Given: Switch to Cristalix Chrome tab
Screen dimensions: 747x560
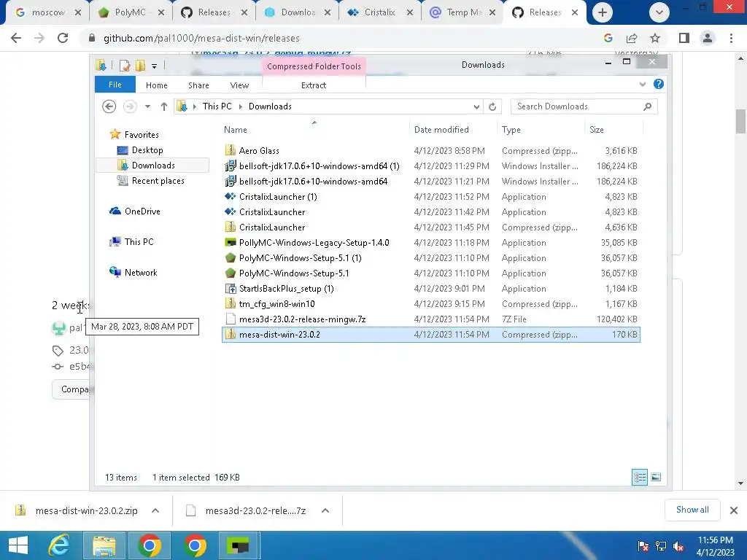Looking at the screenshot, I should (379, 12).
